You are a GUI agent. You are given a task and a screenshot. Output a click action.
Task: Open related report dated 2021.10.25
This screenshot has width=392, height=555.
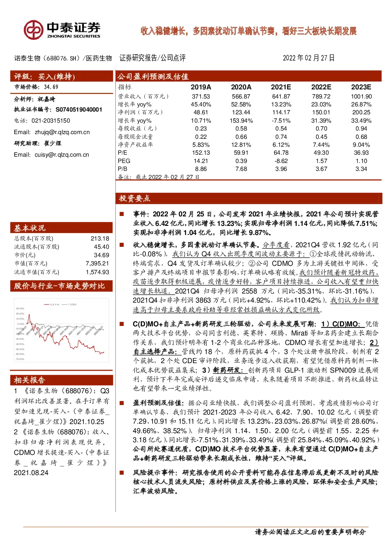click(62, 406)
